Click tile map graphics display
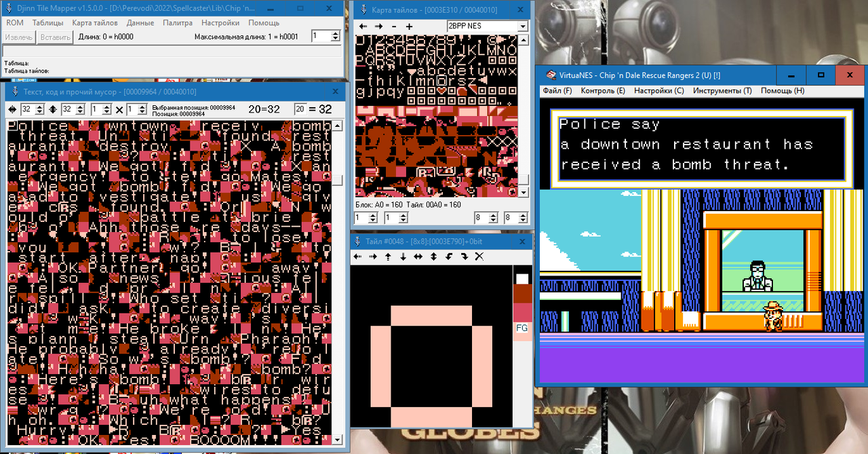 (436, 116)
